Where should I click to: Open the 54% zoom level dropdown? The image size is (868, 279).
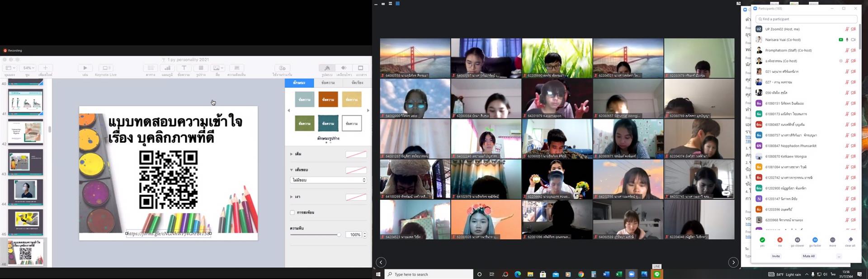(x=28, y=68)
